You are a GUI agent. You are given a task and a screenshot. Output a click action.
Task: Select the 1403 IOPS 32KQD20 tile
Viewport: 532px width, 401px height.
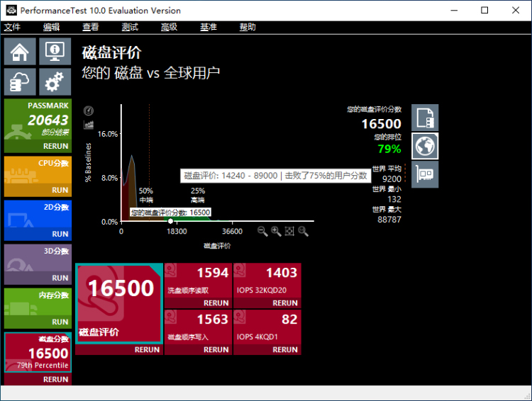tap(267, 281)
